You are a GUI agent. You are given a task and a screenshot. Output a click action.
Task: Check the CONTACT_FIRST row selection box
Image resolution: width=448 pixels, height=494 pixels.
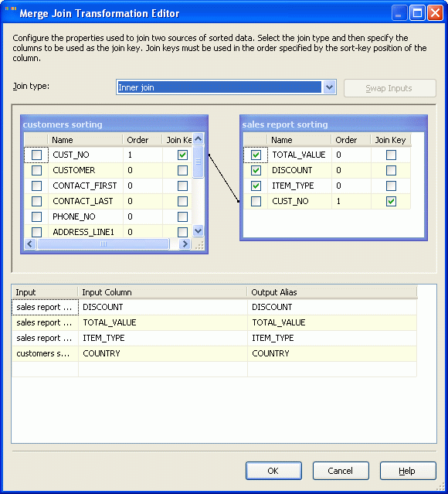[x=36, y=186]
